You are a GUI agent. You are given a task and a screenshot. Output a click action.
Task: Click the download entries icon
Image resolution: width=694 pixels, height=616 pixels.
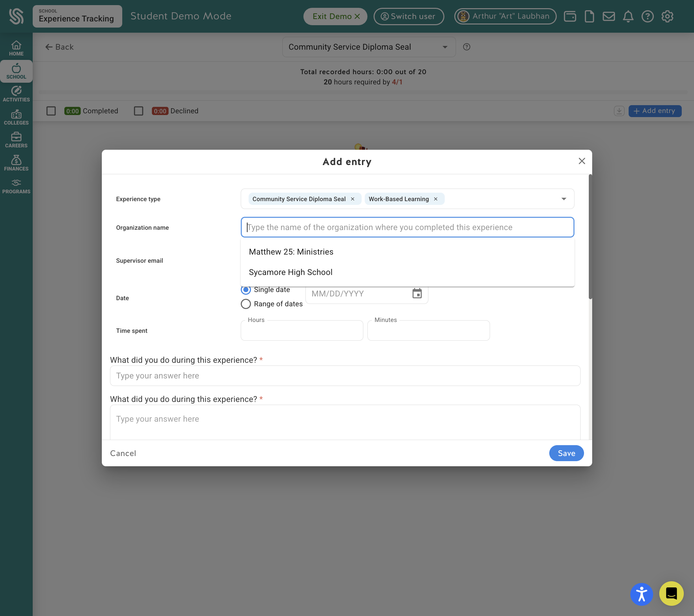tap(619, 111)
